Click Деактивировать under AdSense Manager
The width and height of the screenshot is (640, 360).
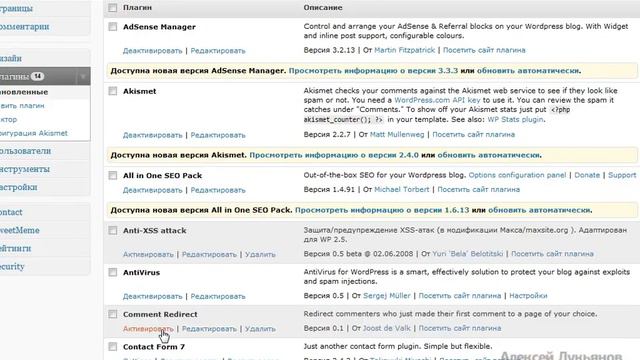click(153, 51)
